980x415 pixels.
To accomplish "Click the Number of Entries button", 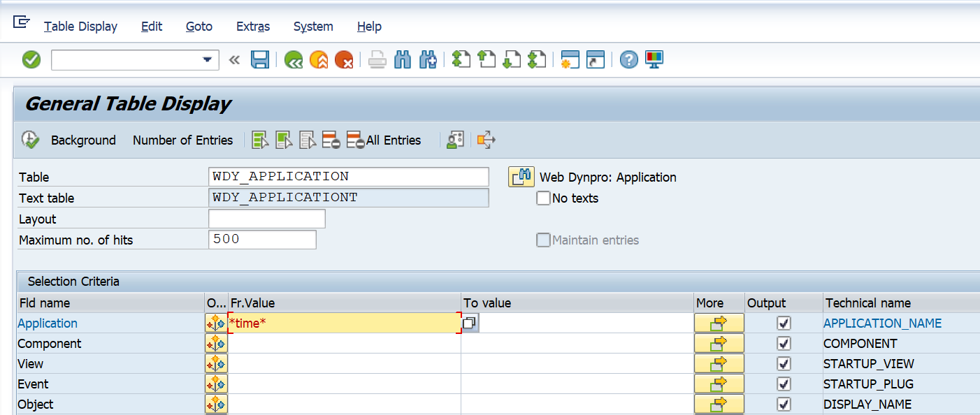I will pyautogui.click(x=182, y=140).
